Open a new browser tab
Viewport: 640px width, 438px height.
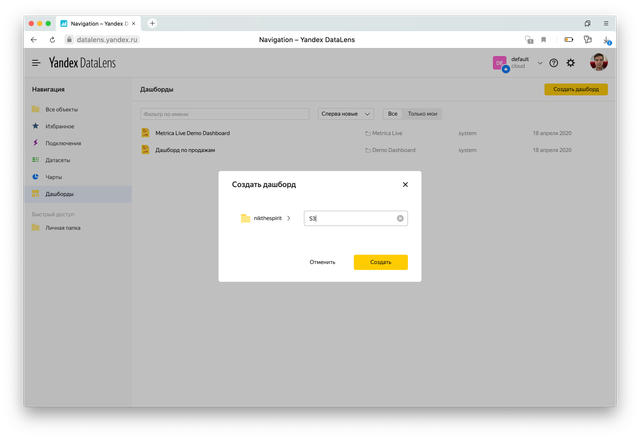tap(152, 22)
